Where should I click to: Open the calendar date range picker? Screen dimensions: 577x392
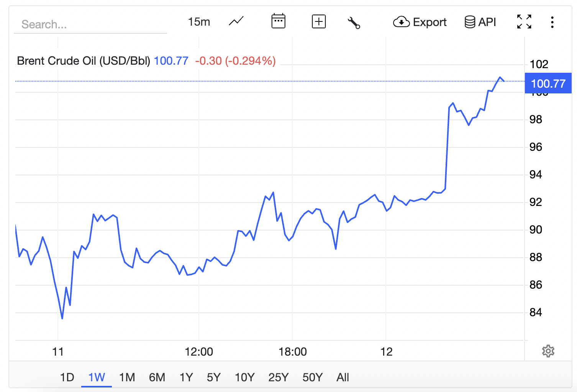click(x=278, y=21)
